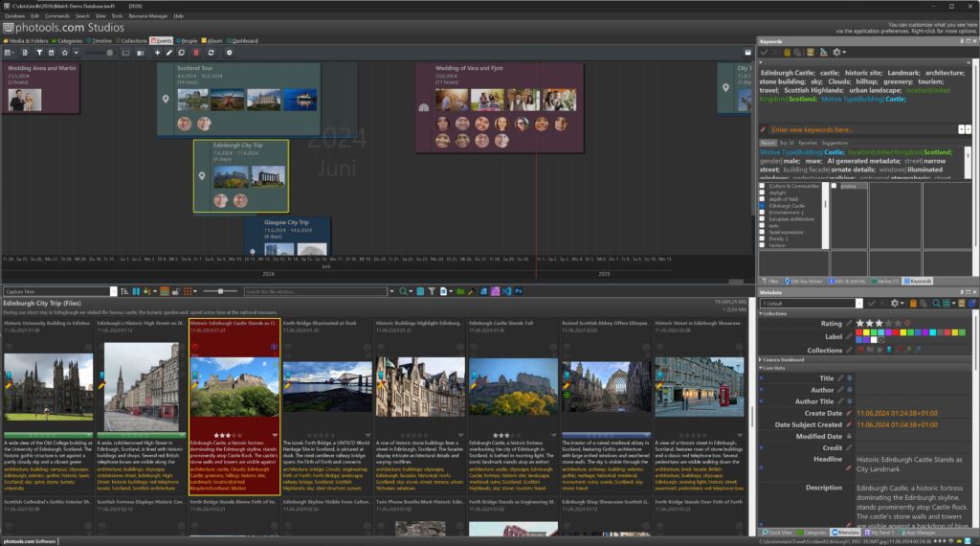This screenshot has width=980, height=546.
Task: Click the metadata panel globe icon
Action: [x=972, y=304]
